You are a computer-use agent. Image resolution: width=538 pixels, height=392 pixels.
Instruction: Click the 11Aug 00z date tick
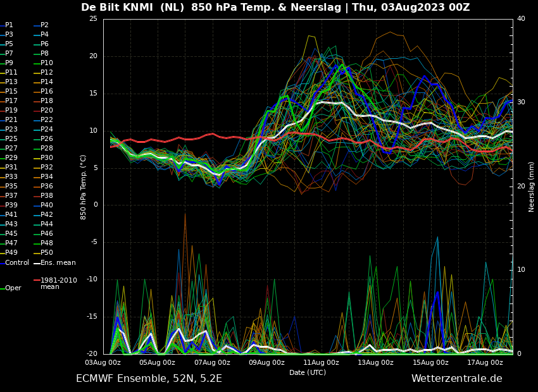point(321,362)
